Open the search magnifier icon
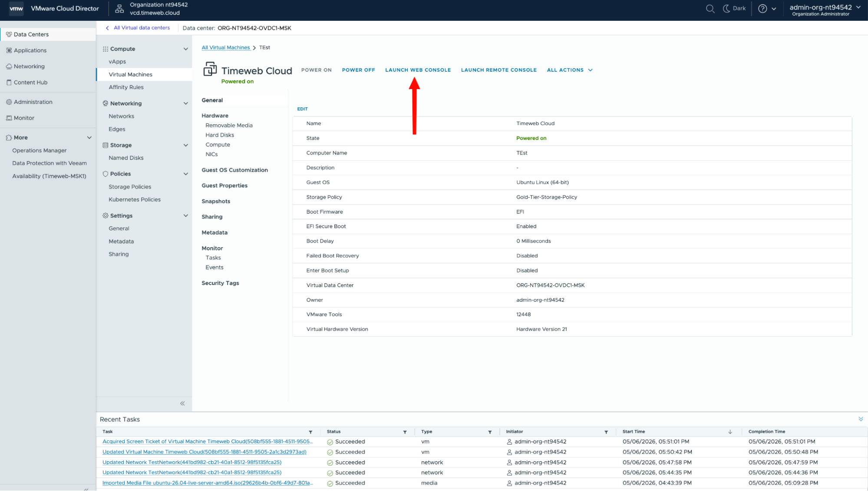The height and width of the screenshot is (491, 868). tap(710, 9)
